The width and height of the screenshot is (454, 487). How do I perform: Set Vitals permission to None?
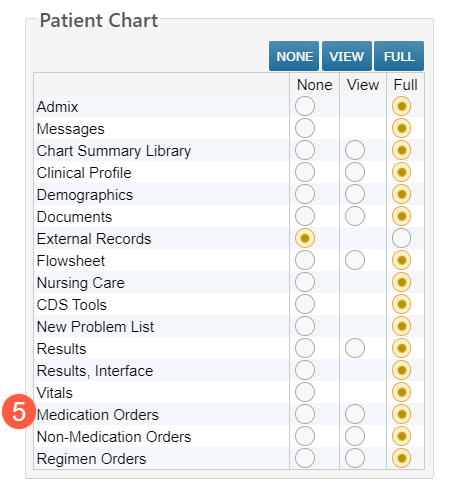[x=305, y=392]
